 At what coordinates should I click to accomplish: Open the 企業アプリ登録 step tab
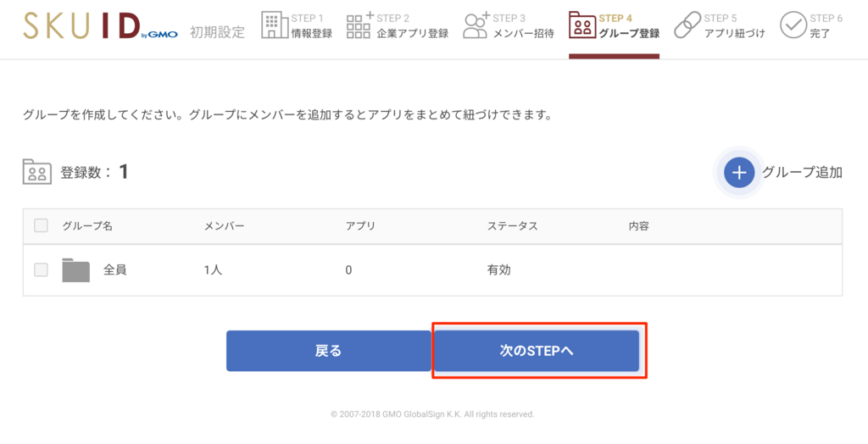pyautogui.click(x=398, y=25)
